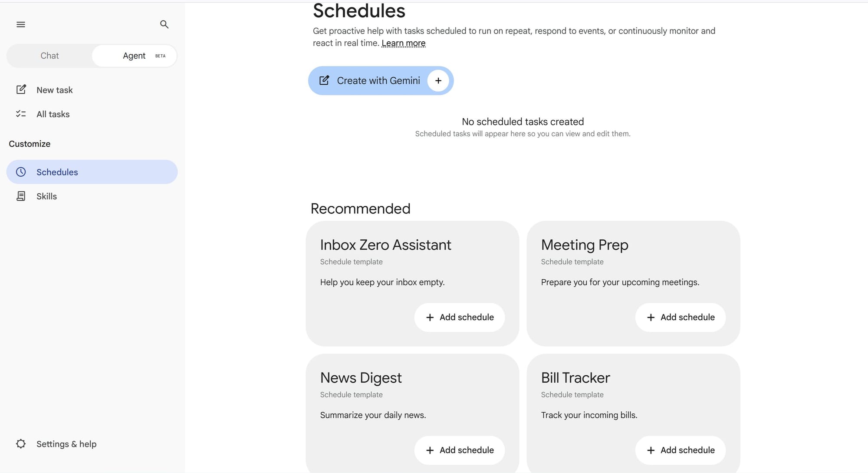Add schedule for Bill Tracker
The width and height of the screenshot is (868, 473).
[x=681, y=450]
